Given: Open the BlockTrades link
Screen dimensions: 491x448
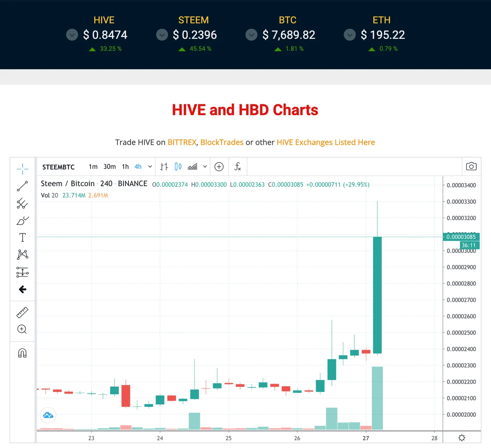Looking at the screenshot, I should (222, 142).
